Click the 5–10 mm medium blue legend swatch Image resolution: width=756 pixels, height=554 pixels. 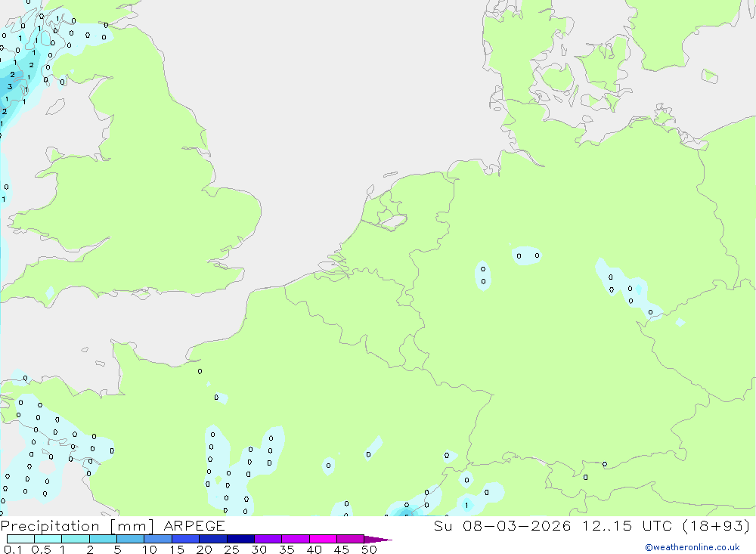click(130, 539)
